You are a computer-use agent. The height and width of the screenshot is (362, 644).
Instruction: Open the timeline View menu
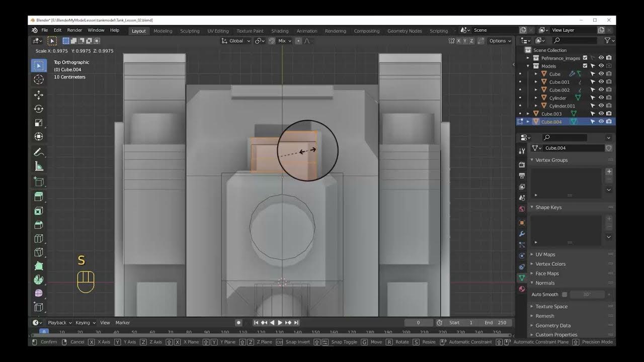tap(105, 323)
